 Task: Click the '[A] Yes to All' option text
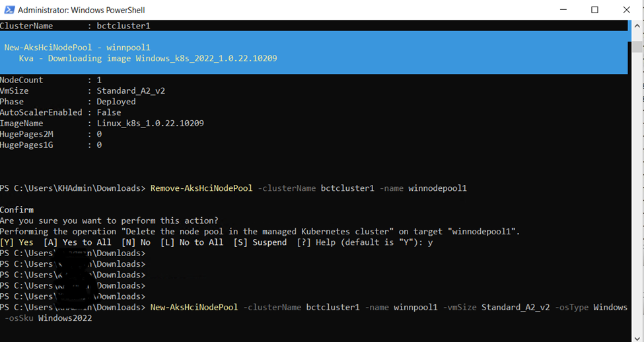(77, 242)
